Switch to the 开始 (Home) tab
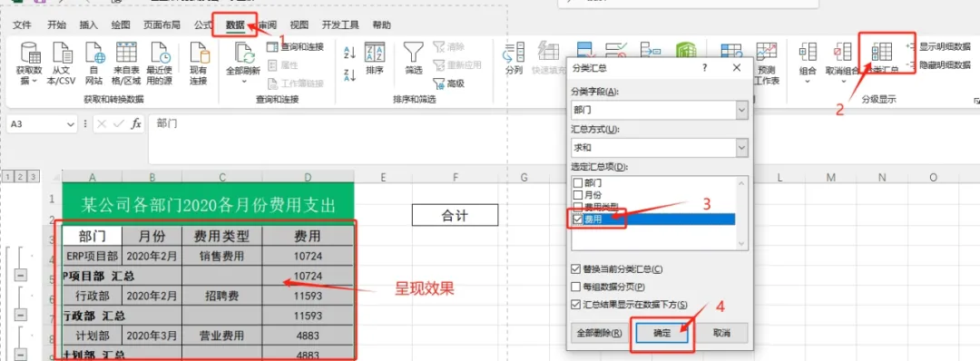 (56, 25)
